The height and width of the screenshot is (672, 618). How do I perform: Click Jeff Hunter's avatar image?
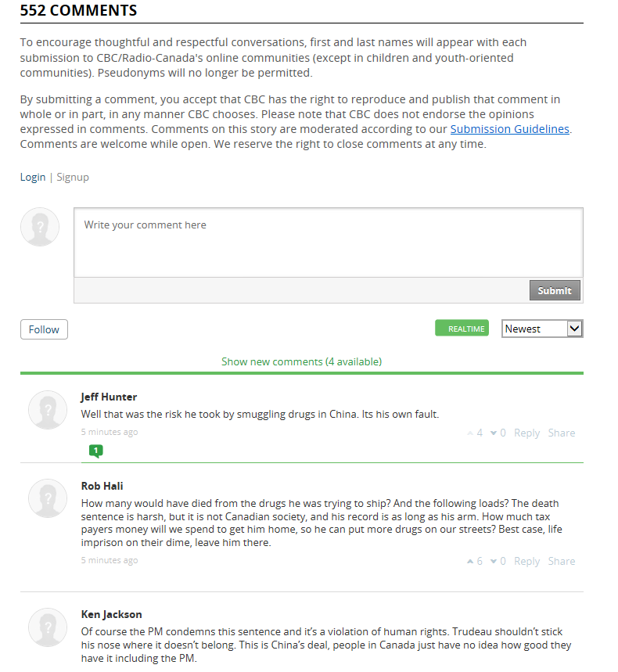(x=48, y=410)
